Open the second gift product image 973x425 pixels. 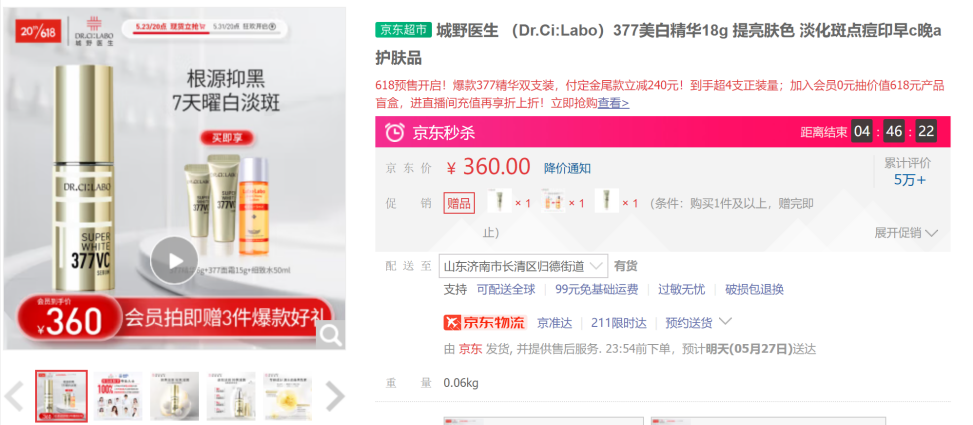coord(553,201)
